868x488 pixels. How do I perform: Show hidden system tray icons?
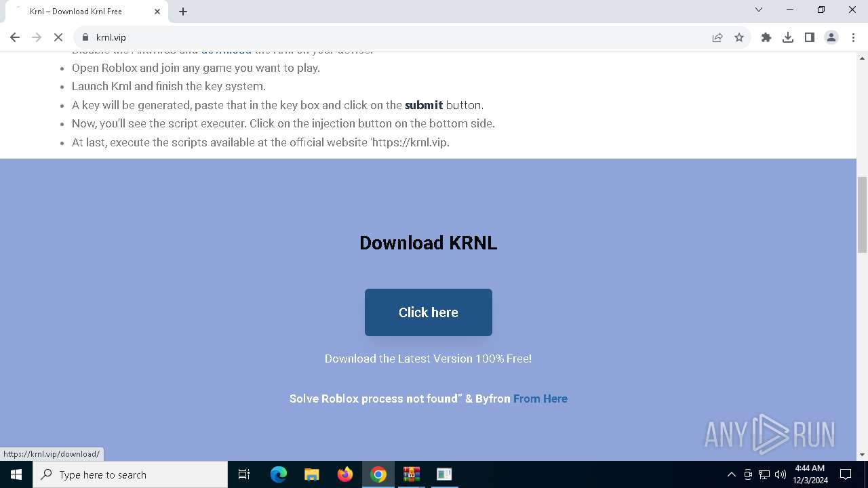point(731,474)
